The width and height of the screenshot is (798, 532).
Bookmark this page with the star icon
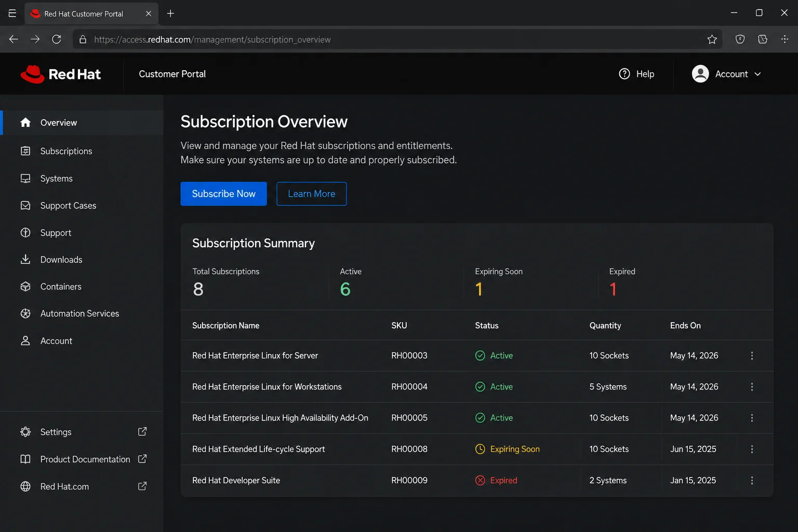coord(712,39)
